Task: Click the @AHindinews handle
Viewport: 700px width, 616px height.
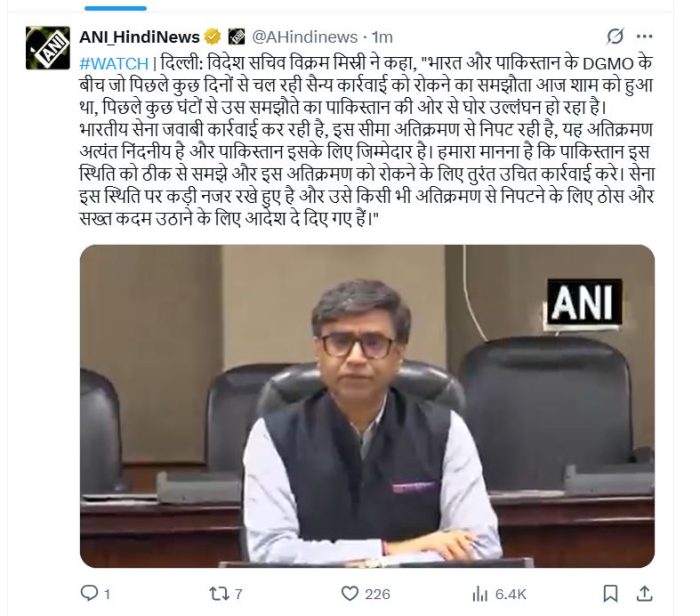Action: click(305, 37)
